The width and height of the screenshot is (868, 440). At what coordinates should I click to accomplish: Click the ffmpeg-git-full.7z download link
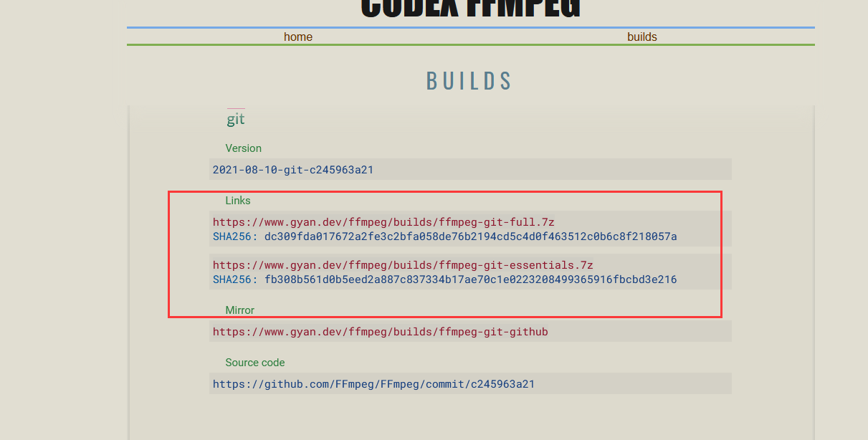coord(383,222)
